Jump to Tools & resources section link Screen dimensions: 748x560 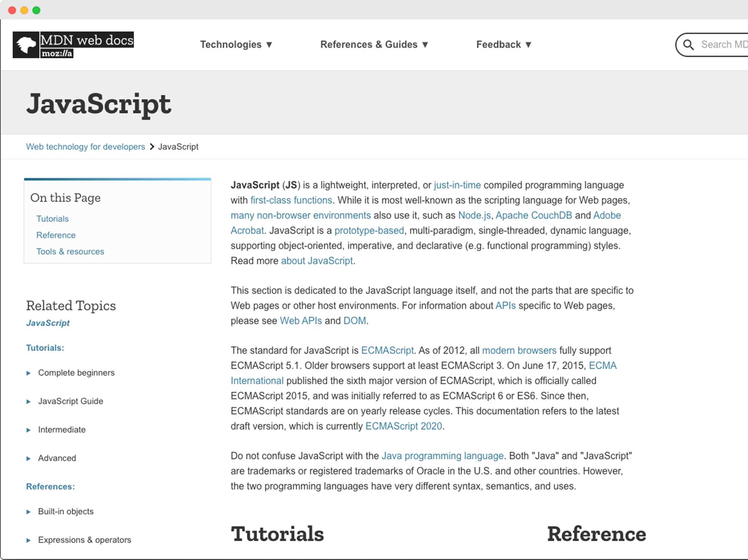70,251
